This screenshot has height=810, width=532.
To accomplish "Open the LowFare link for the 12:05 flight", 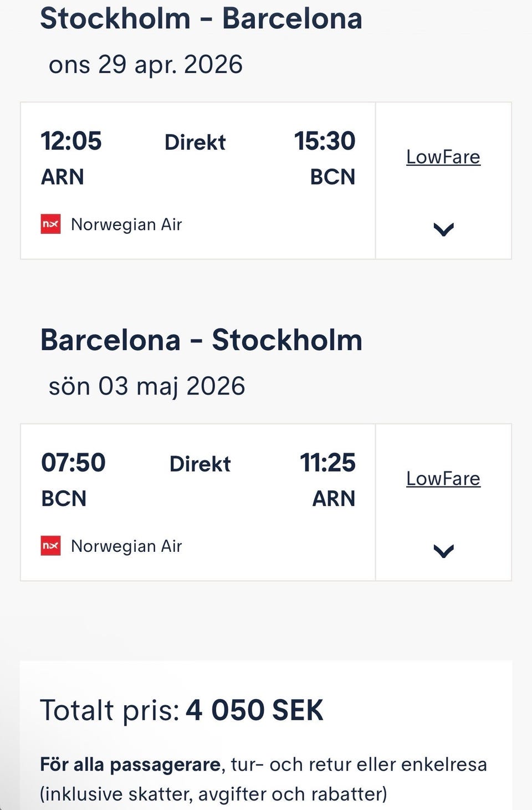I will tap(443, 157).
